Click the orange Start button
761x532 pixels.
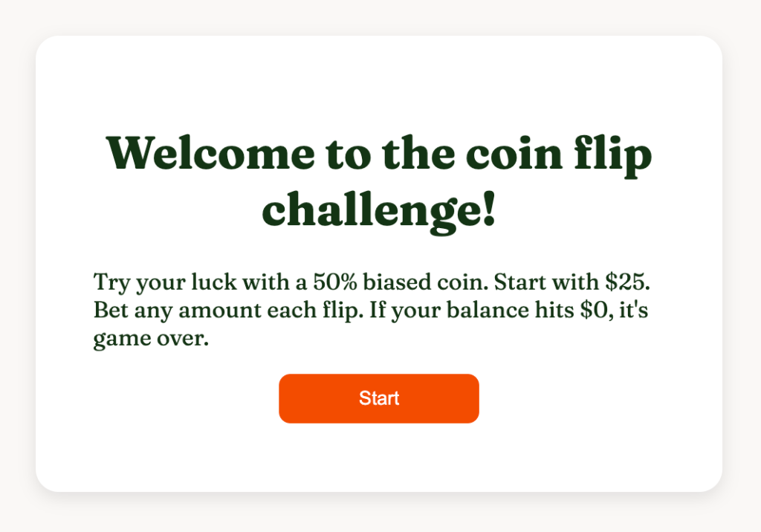click(x=379, y=398)
